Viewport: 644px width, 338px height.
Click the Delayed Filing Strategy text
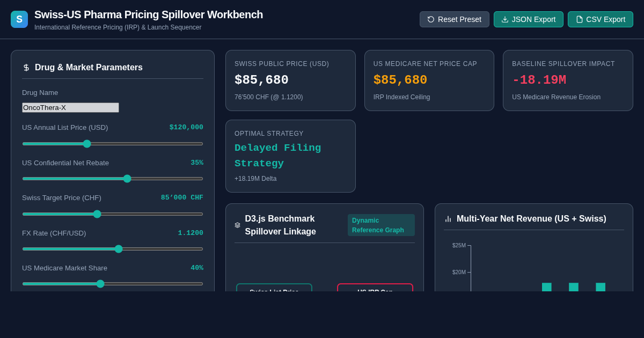tap(277, 156)
